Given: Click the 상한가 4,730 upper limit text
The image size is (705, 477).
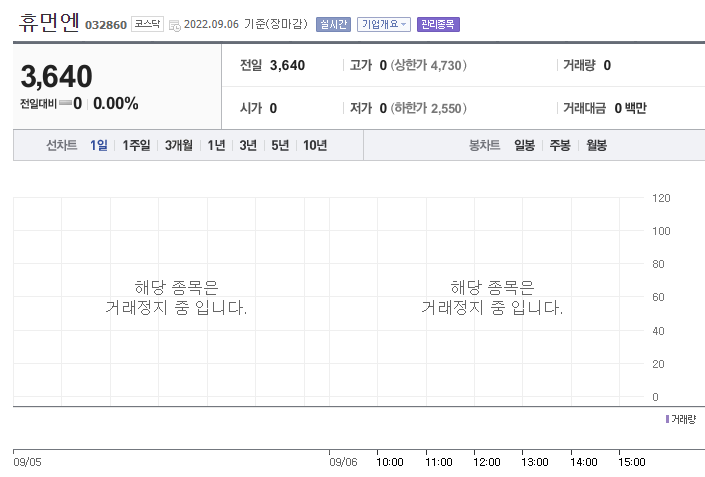Looking at the screenshot, I should (428, 65).
